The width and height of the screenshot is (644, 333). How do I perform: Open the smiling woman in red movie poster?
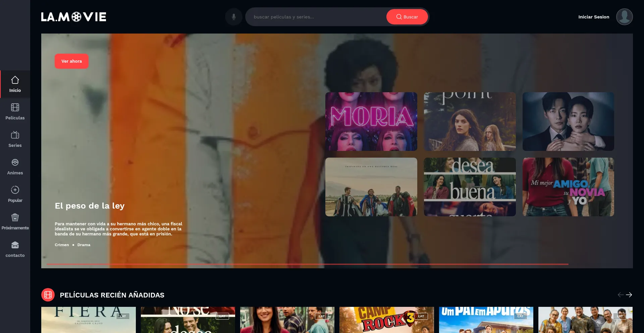coord(287,320)
